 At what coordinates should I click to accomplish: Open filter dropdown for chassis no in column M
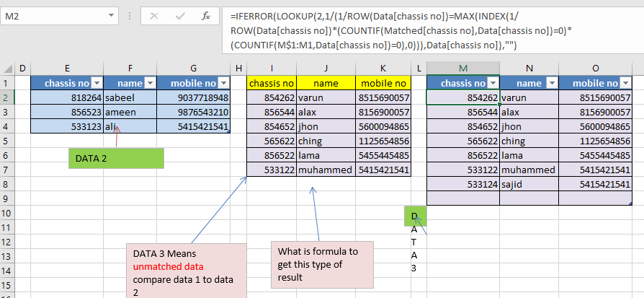tap(493, 84)
